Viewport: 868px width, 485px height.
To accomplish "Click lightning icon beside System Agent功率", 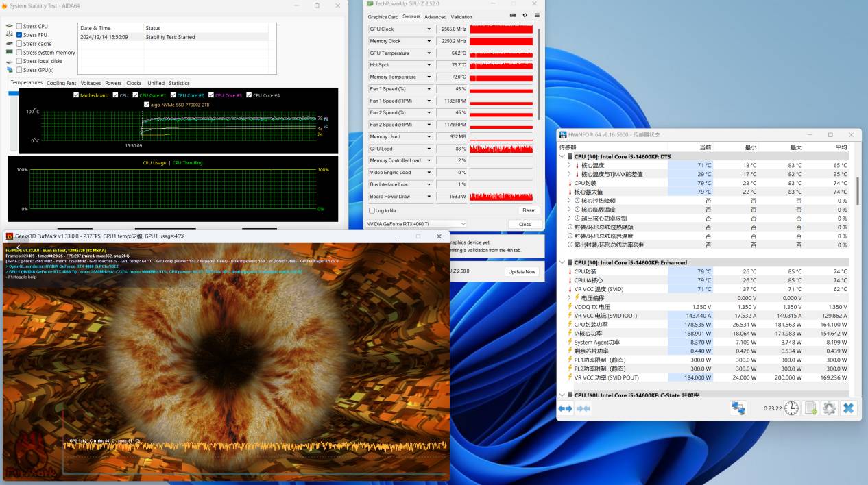I will [x=570, y=342].
